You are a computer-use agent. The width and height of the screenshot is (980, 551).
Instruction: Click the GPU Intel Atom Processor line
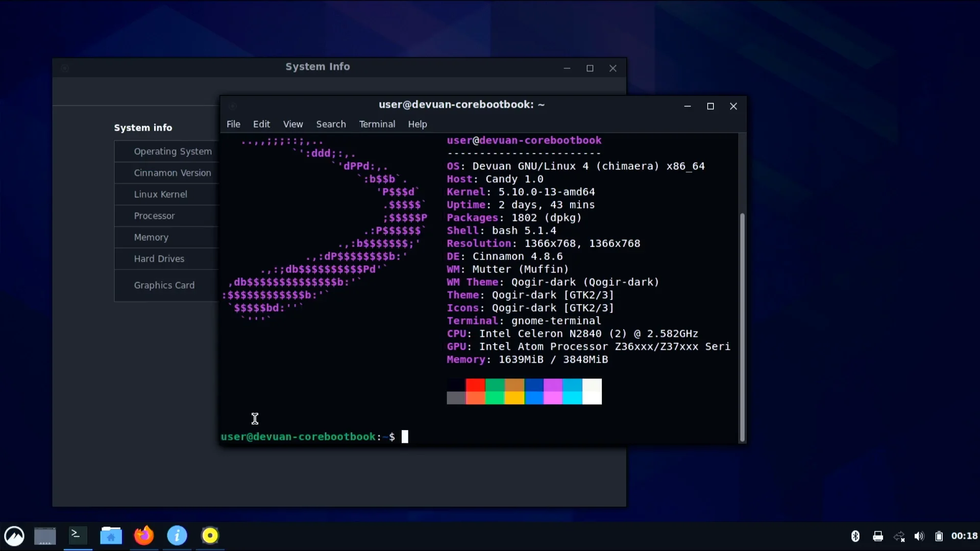point(589,347)
